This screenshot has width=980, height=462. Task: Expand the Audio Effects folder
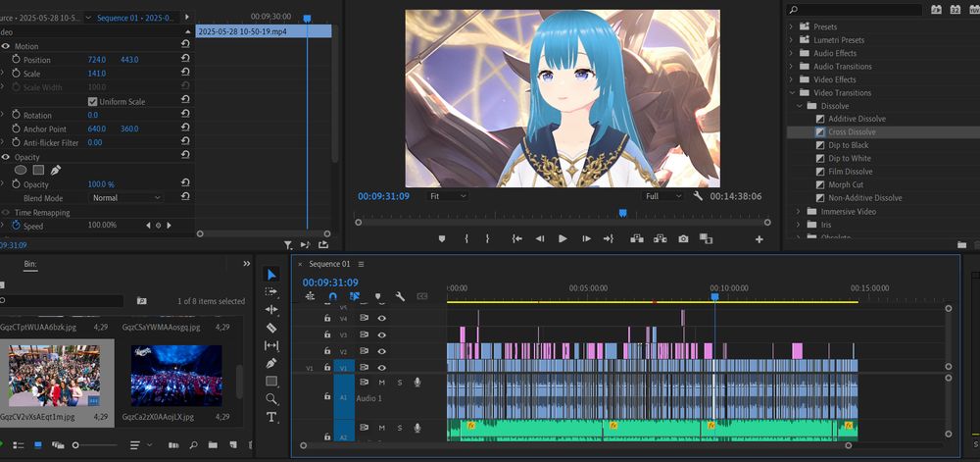[x=791, y=53]
